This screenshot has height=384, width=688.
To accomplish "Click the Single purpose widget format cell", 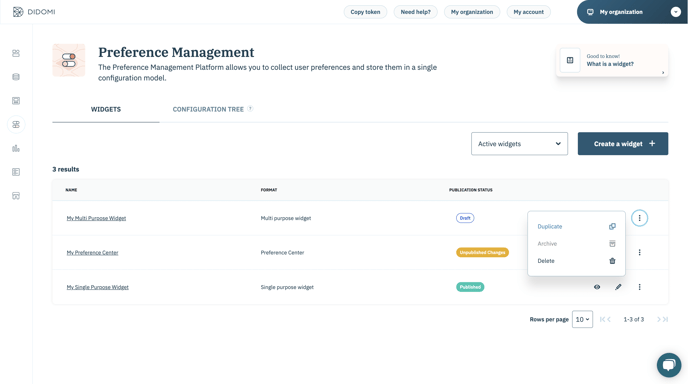I will click(x=287, y=287).
